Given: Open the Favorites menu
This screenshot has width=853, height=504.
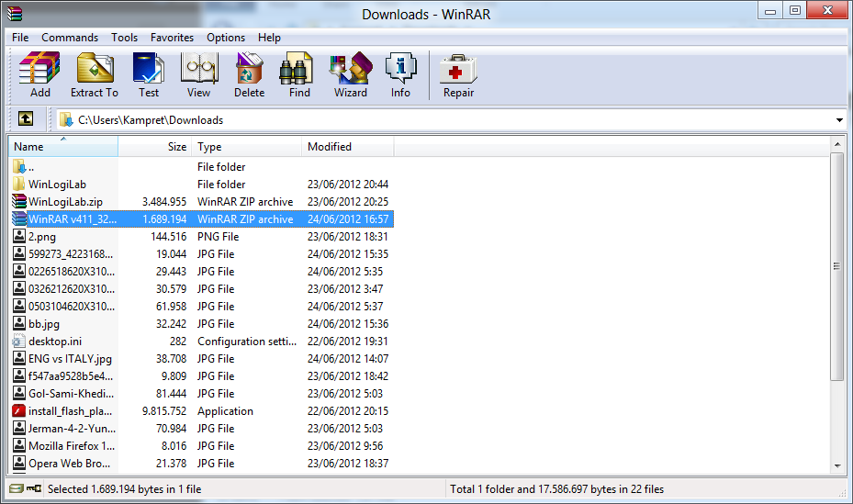Looking at the screenshot, I should tap(172, 38).
